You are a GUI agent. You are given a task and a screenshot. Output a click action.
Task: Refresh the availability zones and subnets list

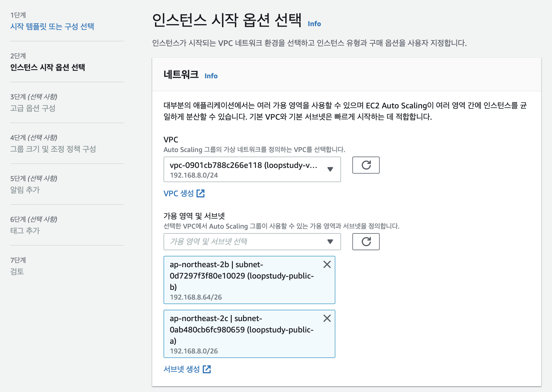(x=366, y=242)
